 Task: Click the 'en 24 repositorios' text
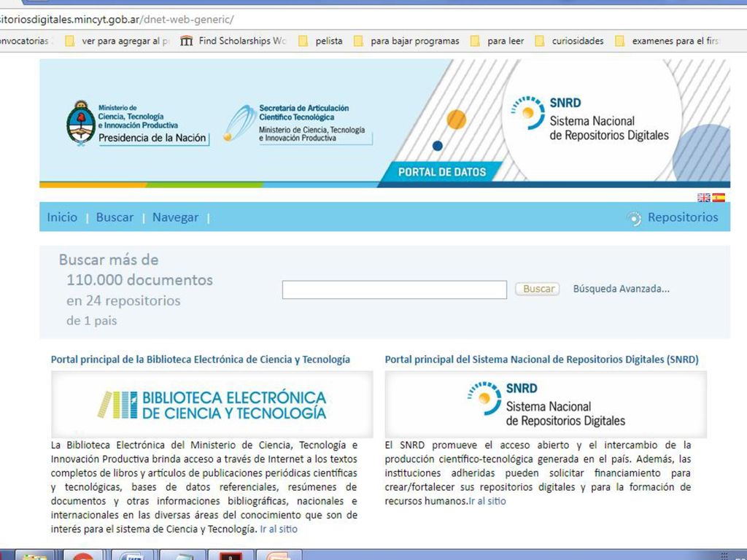click(x=123, y=301)
